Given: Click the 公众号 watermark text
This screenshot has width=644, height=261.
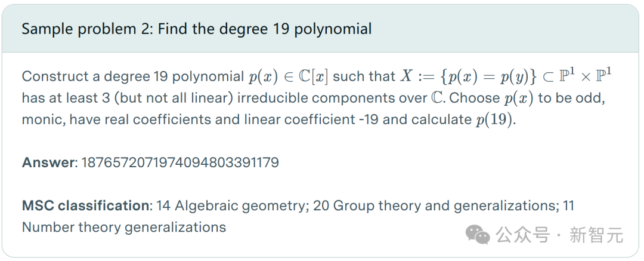Looking at the screenshot, I should tap(523, 235).
